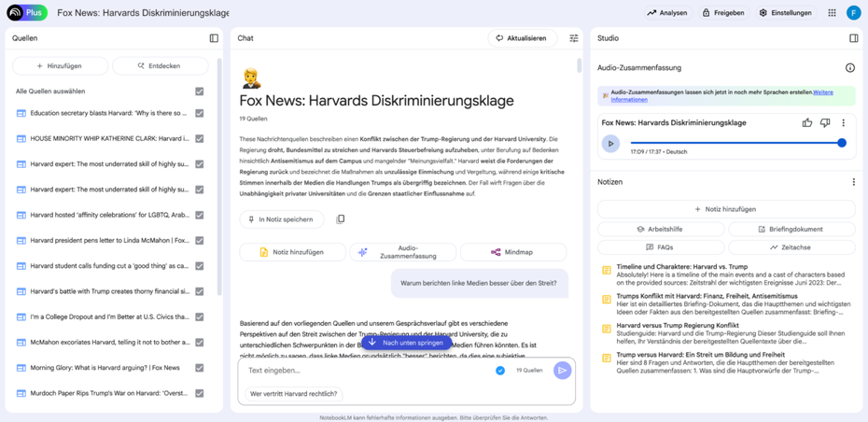This screenshot has height=422, width=868.
Task: Click source icon of 'I'm a College Dropout' entry
Action: pos(21,316)
